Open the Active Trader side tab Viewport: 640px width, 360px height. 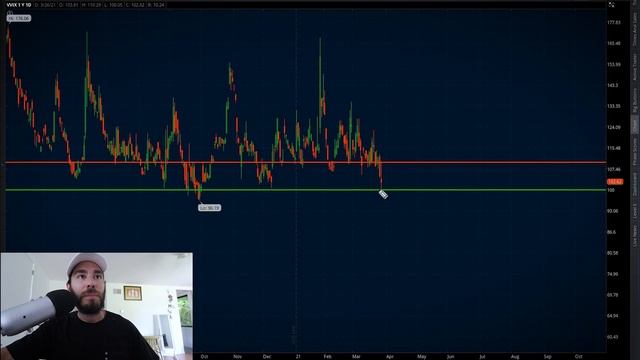click(635, 67)
